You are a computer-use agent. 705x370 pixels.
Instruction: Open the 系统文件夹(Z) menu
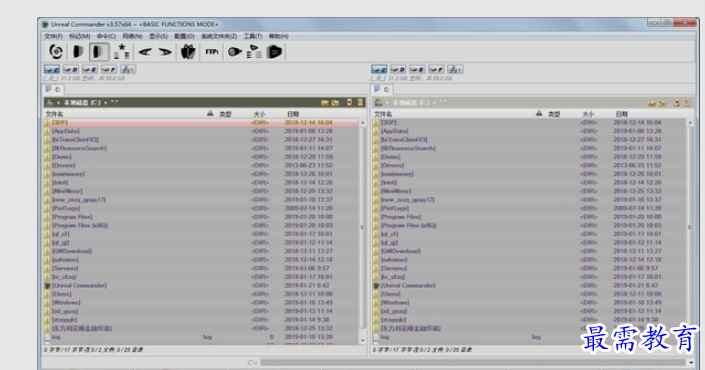click(x=219, y=36)
